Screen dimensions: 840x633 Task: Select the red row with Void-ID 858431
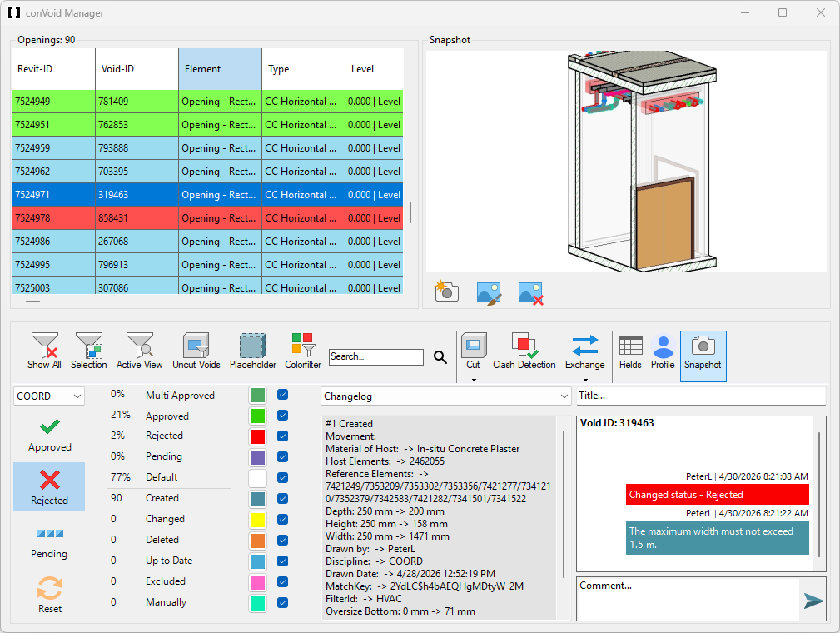pyautogui.click(x=207, y=218)
